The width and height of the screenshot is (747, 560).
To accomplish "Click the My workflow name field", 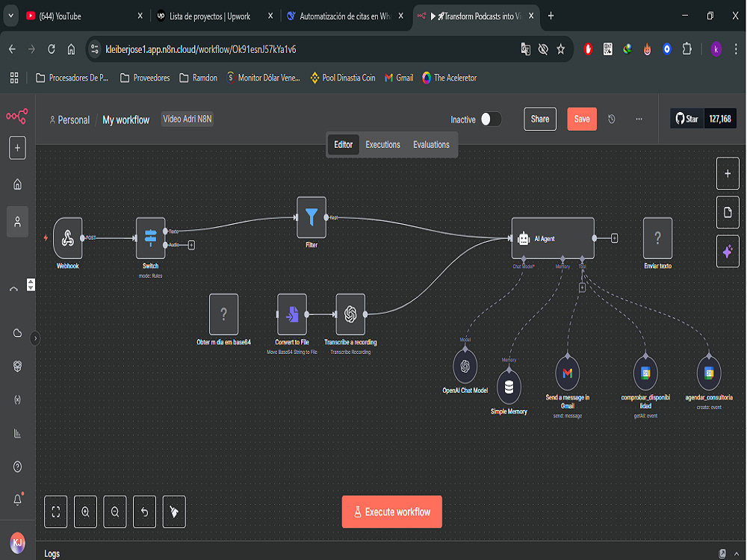I will [125, 120].
